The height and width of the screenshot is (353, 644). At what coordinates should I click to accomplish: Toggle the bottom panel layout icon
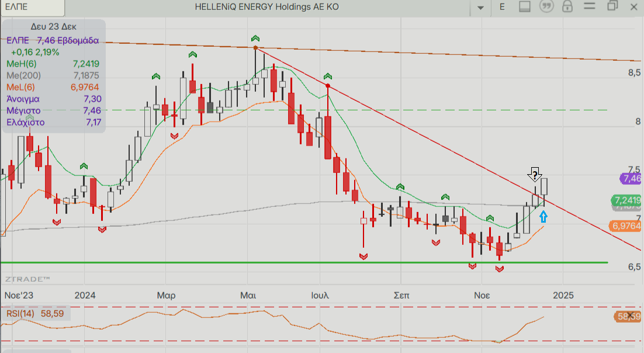tap(524, 6)
